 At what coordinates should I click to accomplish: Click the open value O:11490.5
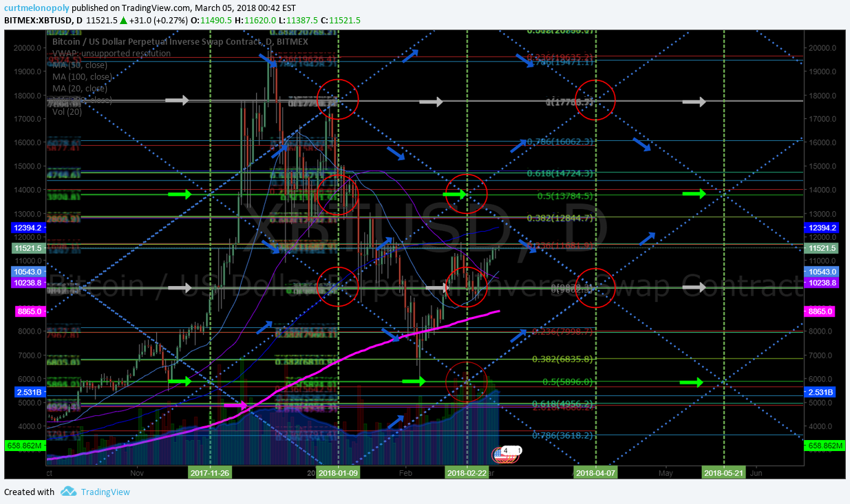point(210,21)
